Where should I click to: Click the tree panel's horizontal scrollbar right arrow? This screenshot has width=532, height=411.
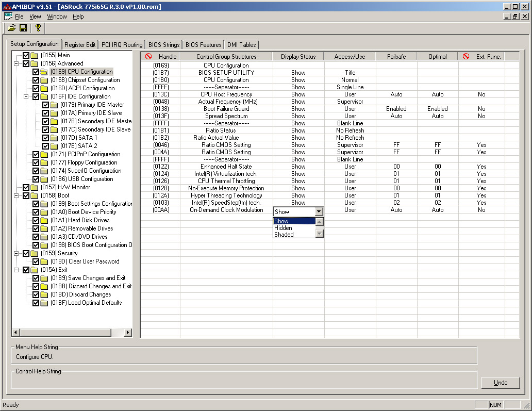point(128,333)
